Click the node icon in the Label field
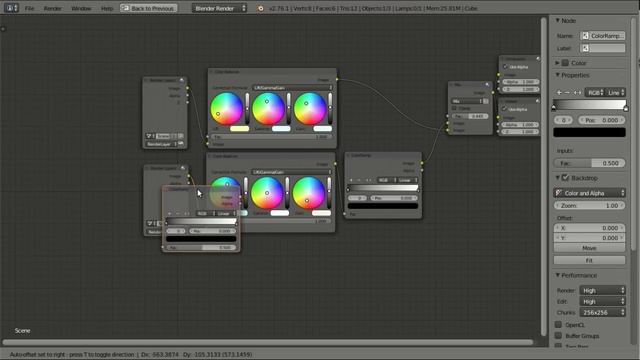Image resolution: width=640 pixels, height=360 pixels. click(x=585, y=48)
